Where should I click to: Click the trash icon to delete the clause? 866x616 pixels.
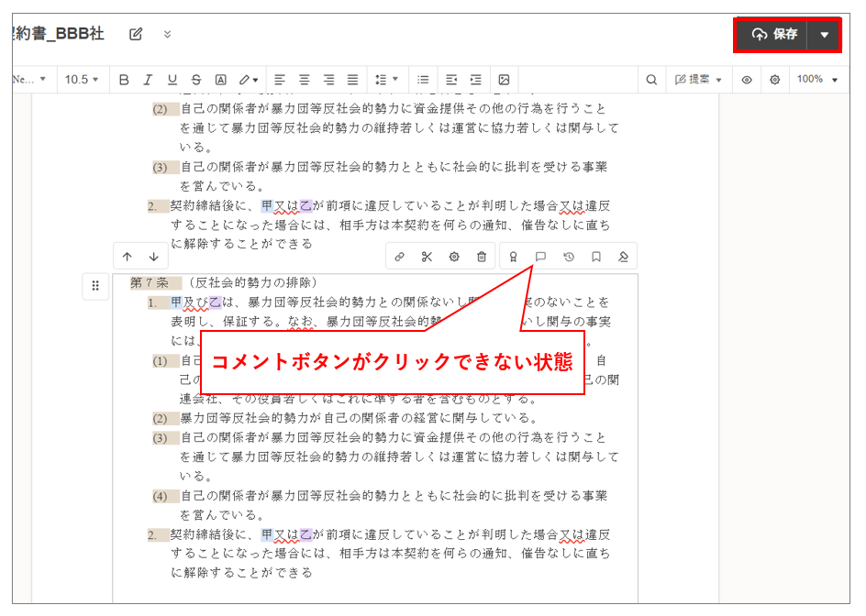point(482,257)
